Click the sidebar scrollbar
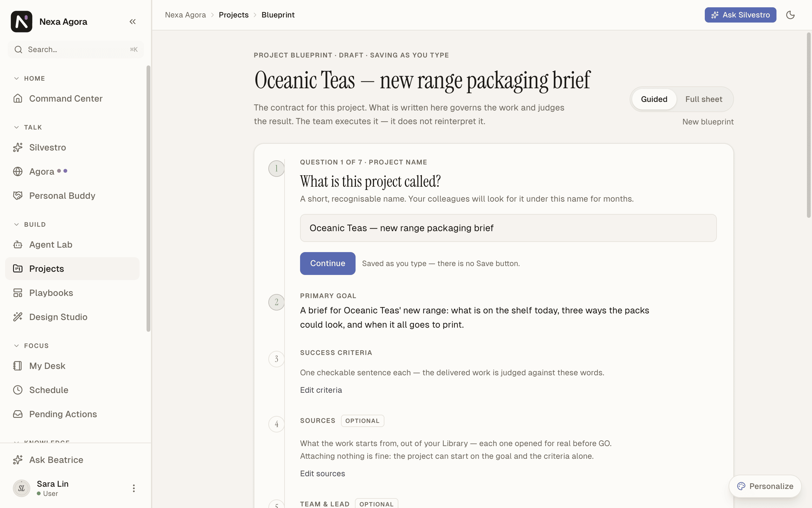 coord(148,198)
